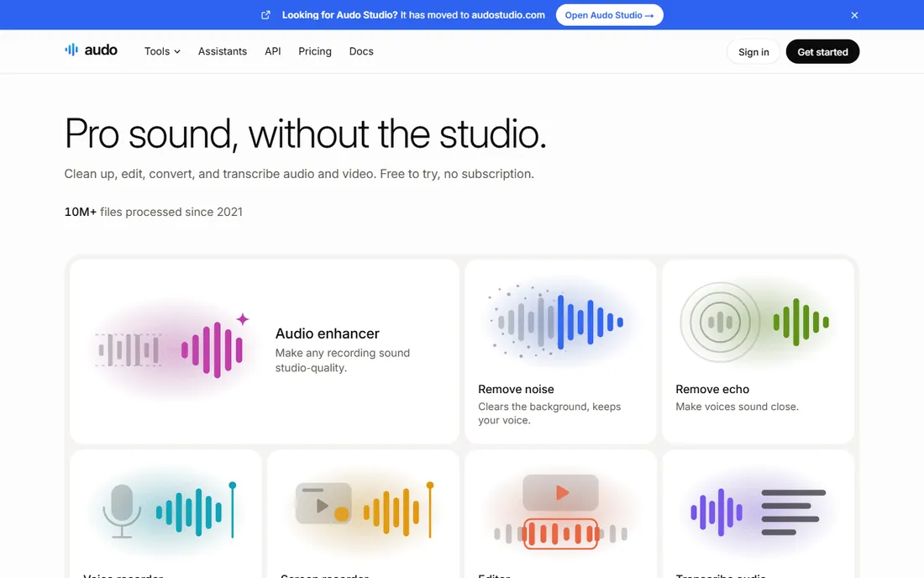Click 'Clears the background, keeps your voice.' text

pos(549,413)
